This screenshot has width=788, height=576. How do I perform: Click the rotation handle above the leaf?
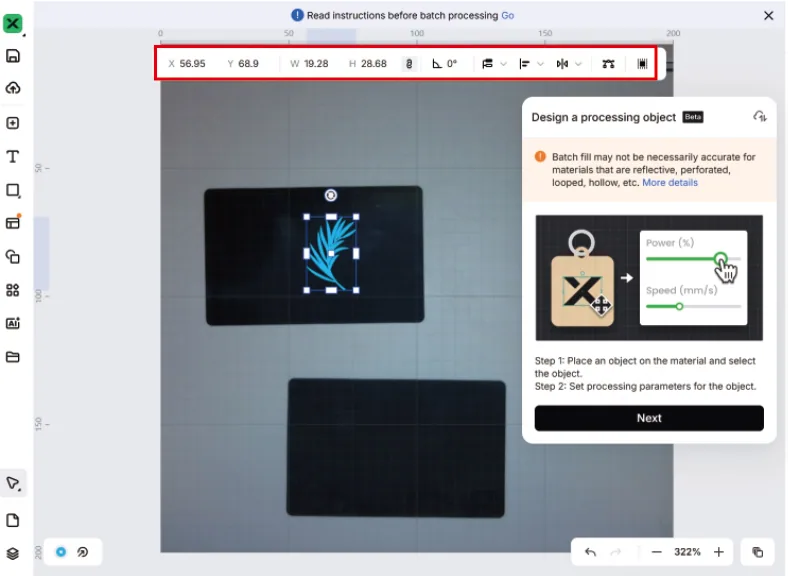click(x=331, y=195)
